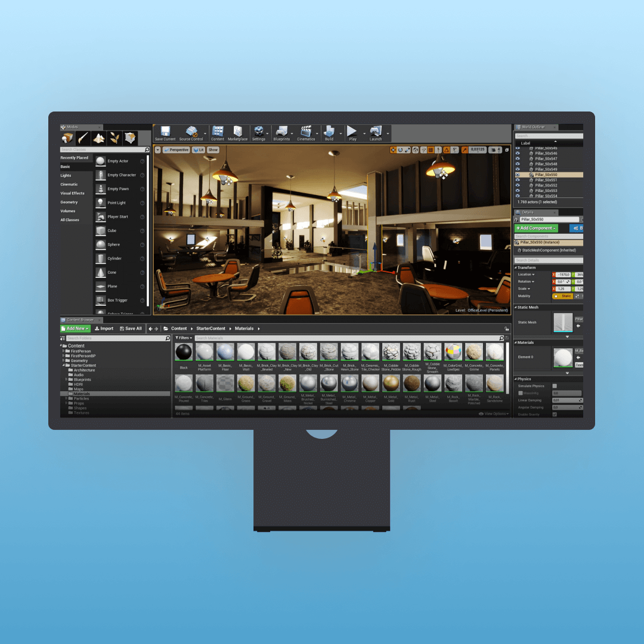This screenshot has width=644, height=644.
Task: Click the Cinematics clapperboard icon
Action: (x=306, y=132)
